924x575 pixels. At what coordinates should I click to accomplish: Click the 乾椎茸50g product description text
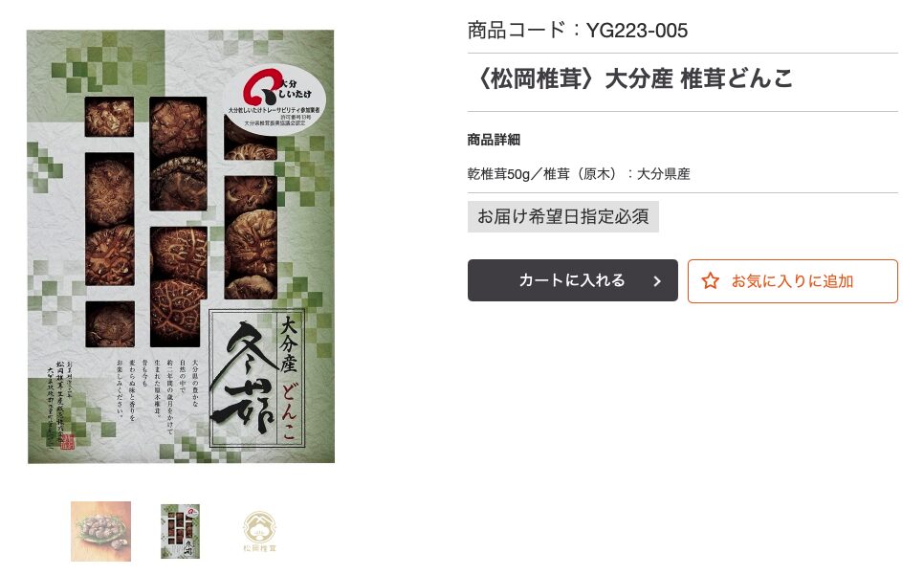click(x=579, y=174)
